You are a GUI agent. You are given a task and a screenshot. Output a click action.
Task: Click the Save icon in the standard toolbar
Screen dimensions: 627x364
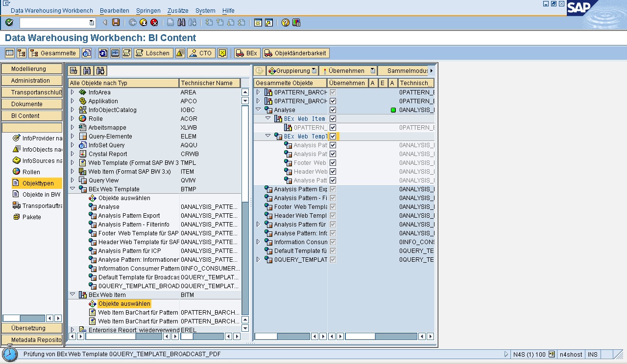point(116,23)
